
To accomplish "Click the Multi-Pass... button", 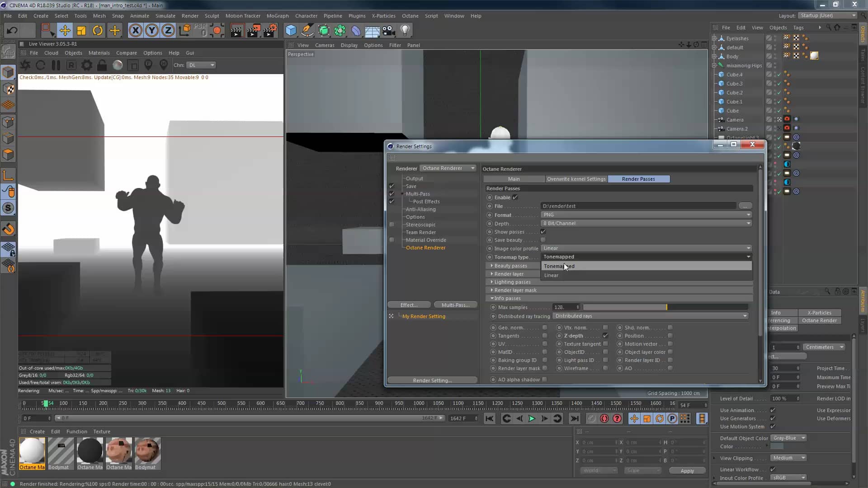I will pos(455,305).
